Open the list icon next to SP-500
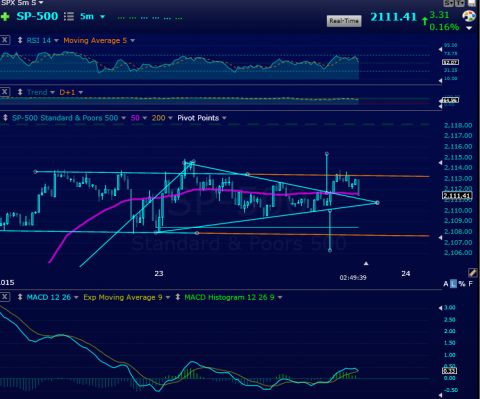The image size is (480, 399). pos(69,16)
